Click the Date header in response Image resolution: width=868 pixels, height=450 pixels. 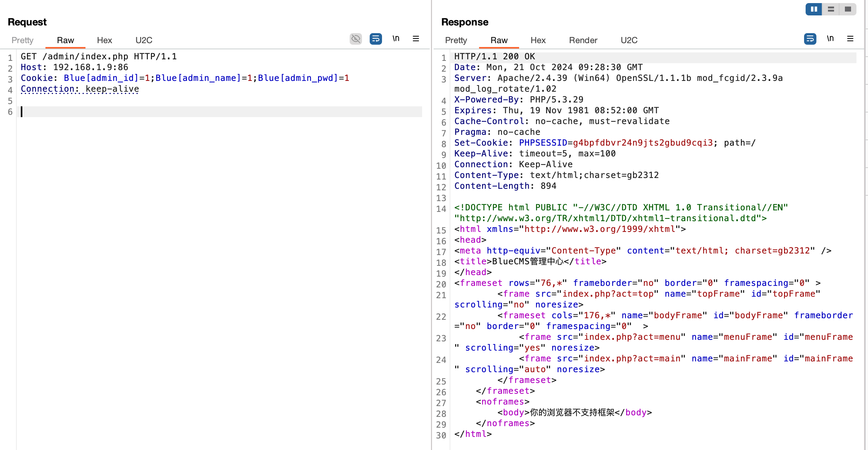548,67
